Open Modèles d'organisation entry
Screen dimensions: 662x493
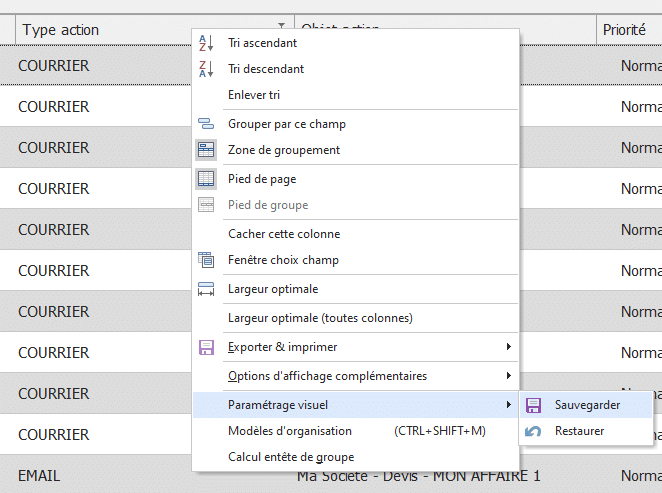(x=290, y=431)
